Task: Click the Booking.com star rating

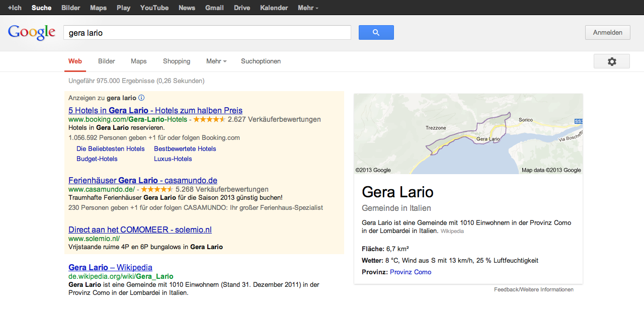Action: [x=209, y=119]
